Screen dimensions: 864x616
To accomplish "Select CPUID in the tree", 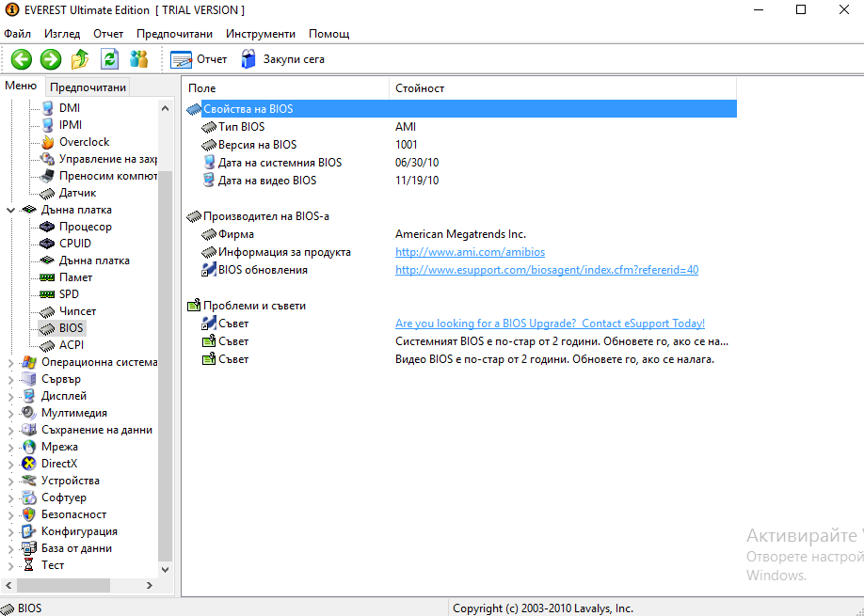I will point(75,244).
